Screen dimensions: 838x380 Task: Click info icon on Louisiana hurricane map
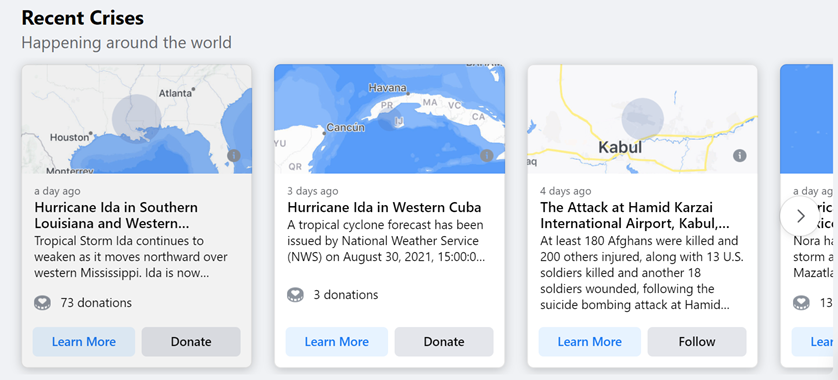click(x=234, y=156)
